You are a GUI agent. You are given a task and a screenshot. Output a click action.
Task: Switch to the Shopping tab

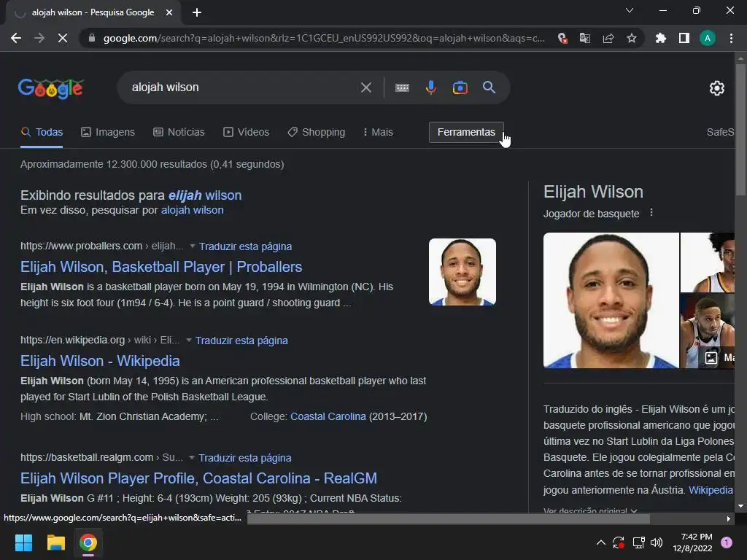(317, 133)
